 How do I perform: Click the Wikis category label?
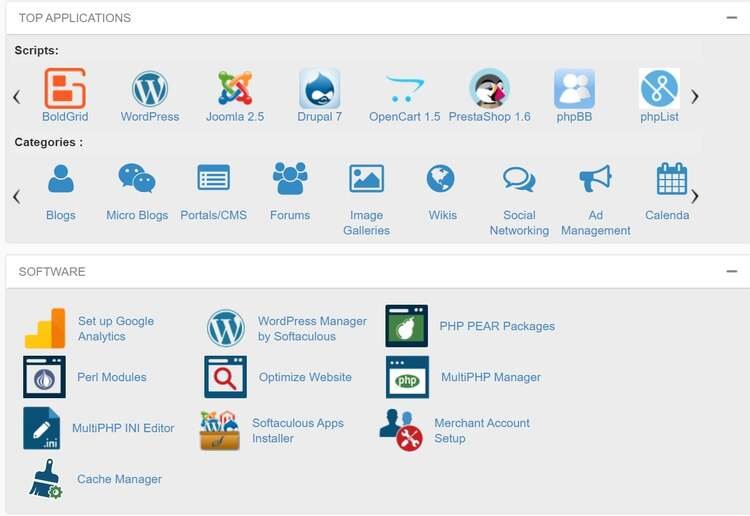tap(442, 215)
